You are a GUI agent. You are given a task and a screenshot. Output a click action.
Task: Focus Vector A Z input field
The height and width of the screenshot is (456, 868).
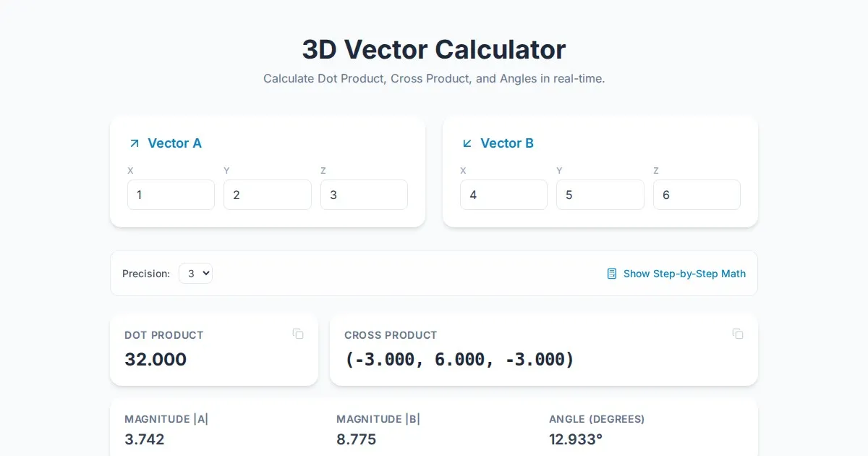click(364, 195)
